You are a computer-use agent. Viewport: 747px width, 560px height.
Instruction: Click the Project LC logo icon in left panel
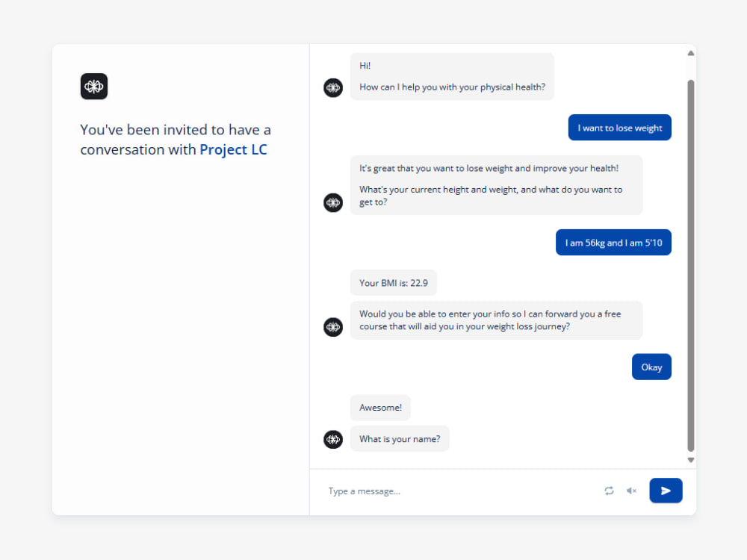click(94, 86)
